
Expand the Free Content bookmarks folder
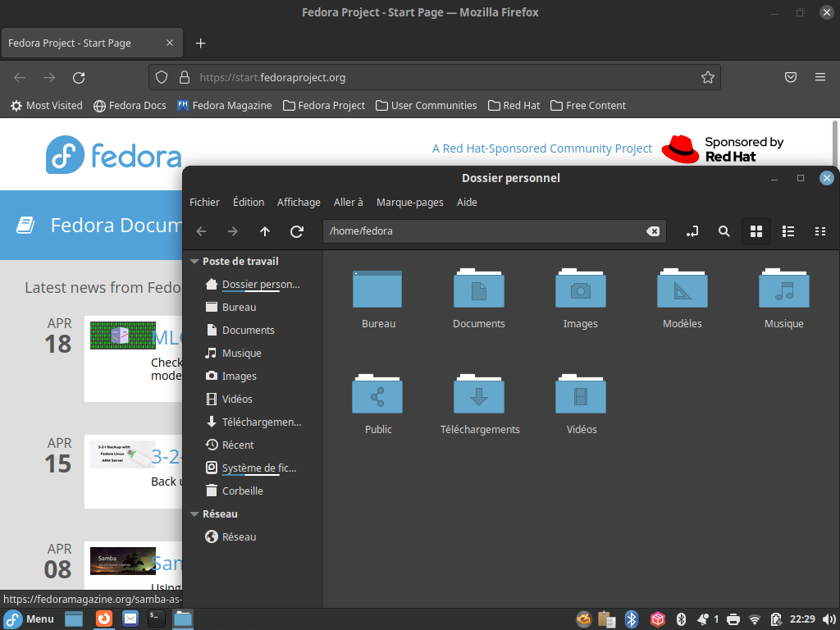coord(588,106)
